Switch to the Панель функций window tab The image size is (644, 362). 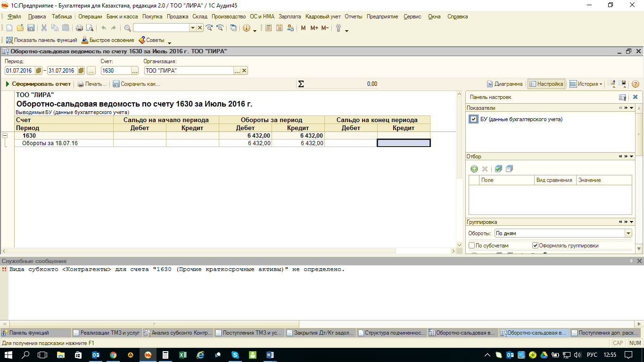[x=36, y=332]
